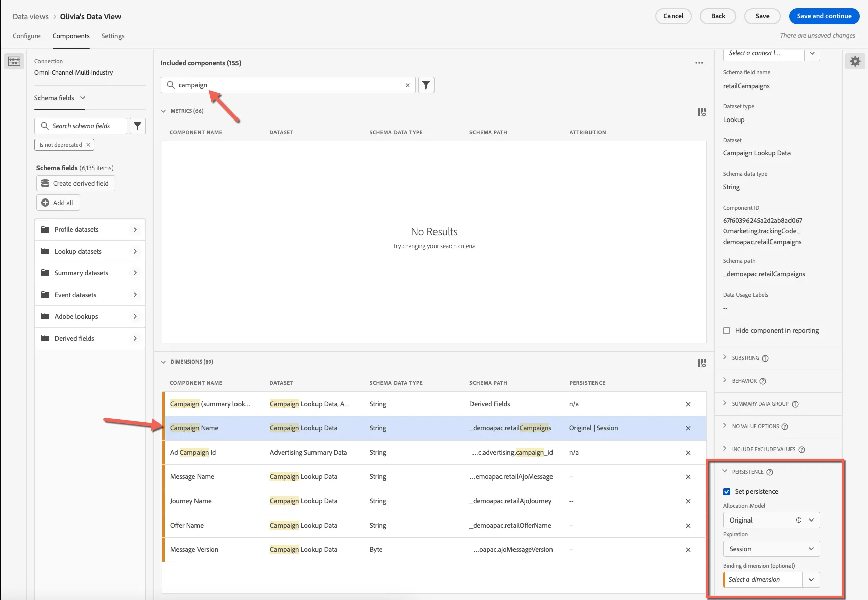Open the Dimensions column settings icon
The width and height of the screenshot is (868, 600).
pyautogui.click(x=702, y=363)
